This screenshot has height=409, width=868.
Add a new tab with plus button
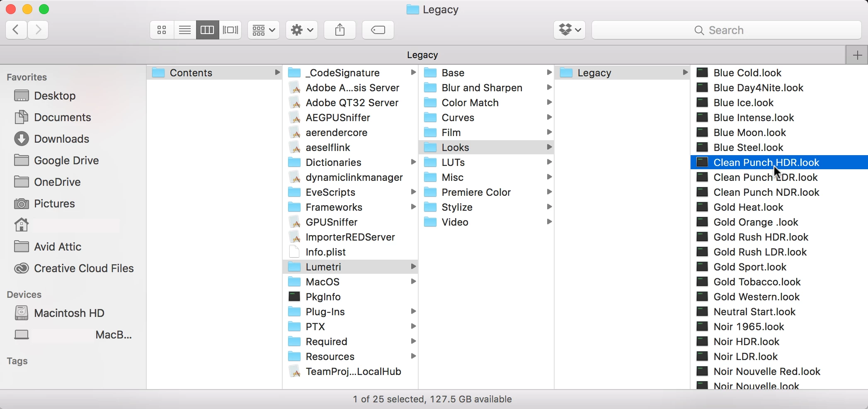(x=857, y=55)
